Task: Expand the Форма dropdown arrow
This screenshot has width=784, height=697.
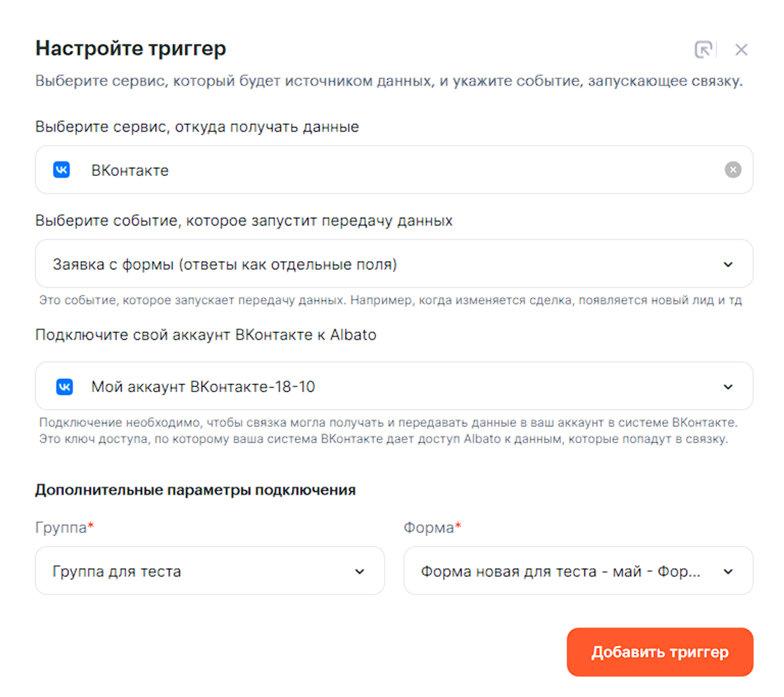Action: point(728,571)
